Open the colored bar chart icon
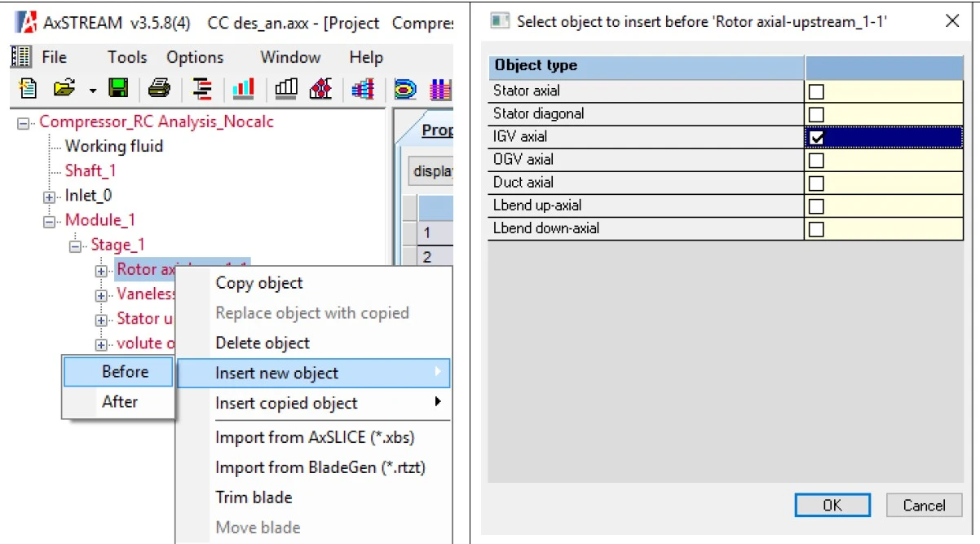The height and width of the screenshot is (544, 980). [243, 88]
